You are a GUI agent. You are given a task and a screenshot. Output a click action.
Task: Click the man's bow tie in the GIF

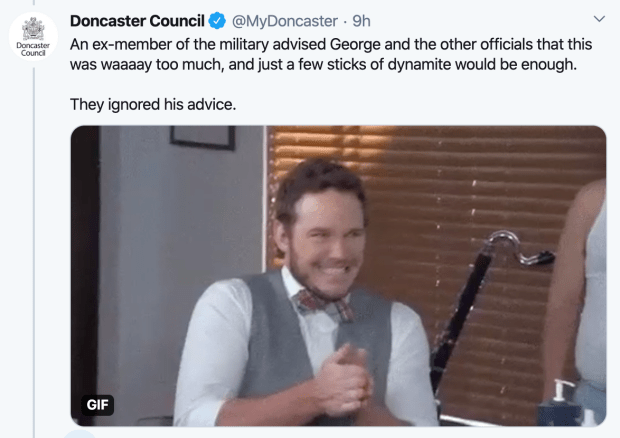tap(325, 304)
